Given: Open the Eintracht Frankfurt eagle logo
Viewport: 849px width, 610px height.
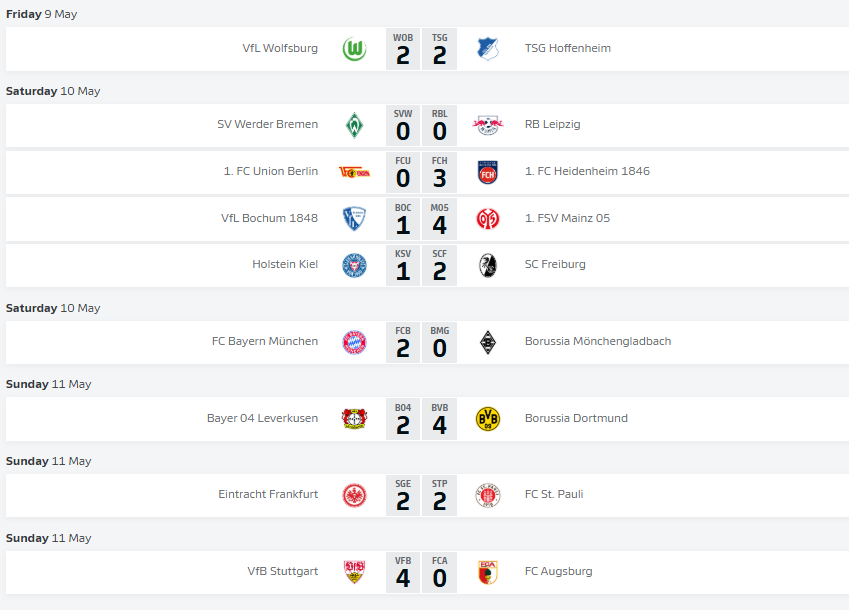Looking at the screenshot, I should 355,496.
